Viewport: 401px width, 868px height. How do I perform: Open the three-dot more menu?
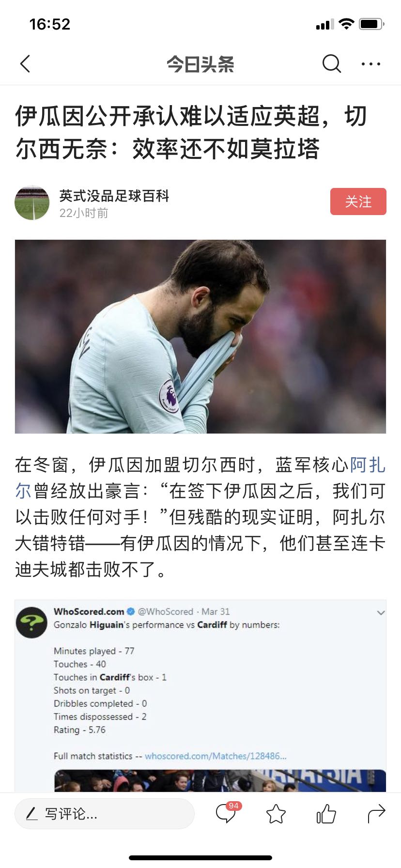[x=371, y=64]
